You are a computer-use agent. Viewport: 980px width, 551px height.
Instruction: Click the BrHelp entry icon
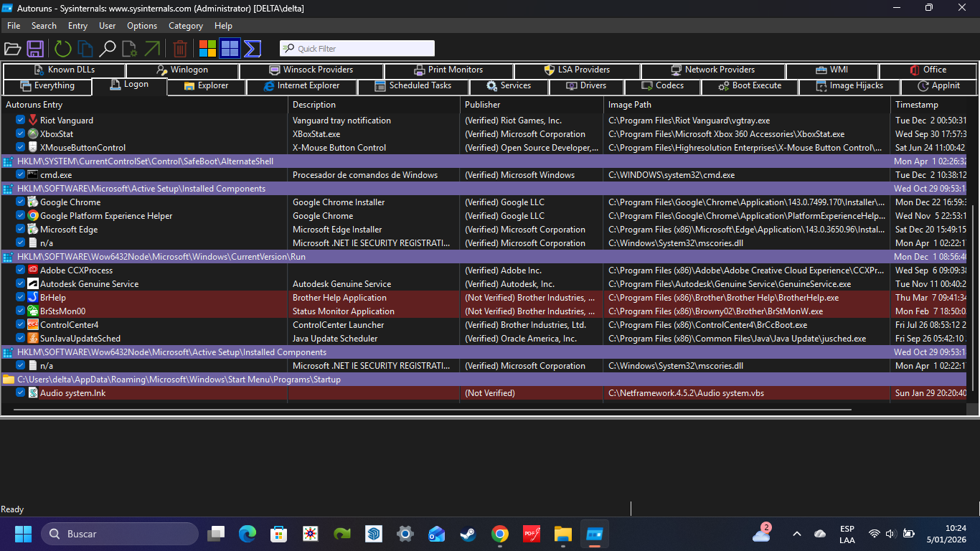[x=33, y=298]
